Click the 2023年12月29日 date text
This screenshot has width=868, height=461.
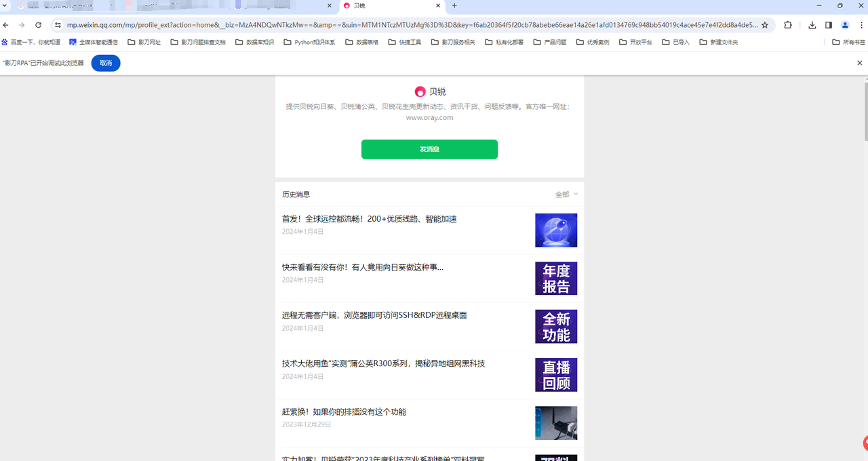tap(307, 424)
